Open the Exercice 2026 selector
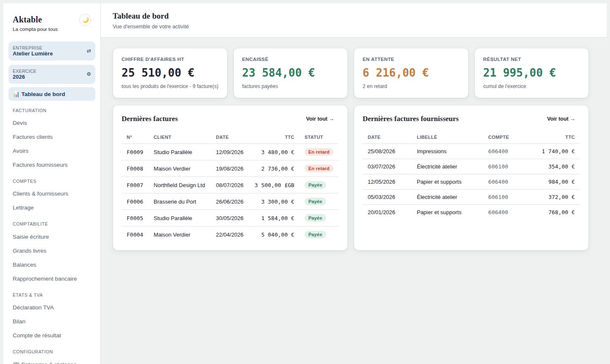This screenshot has width=610, height=364. (52, 74)
